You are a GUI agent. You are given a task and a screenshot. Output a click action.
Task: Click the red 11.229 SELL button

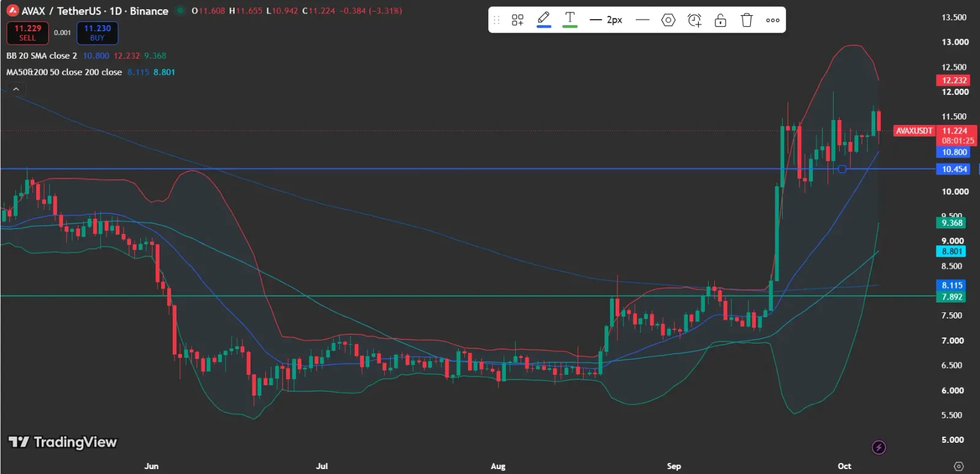[x=28, y=33]
